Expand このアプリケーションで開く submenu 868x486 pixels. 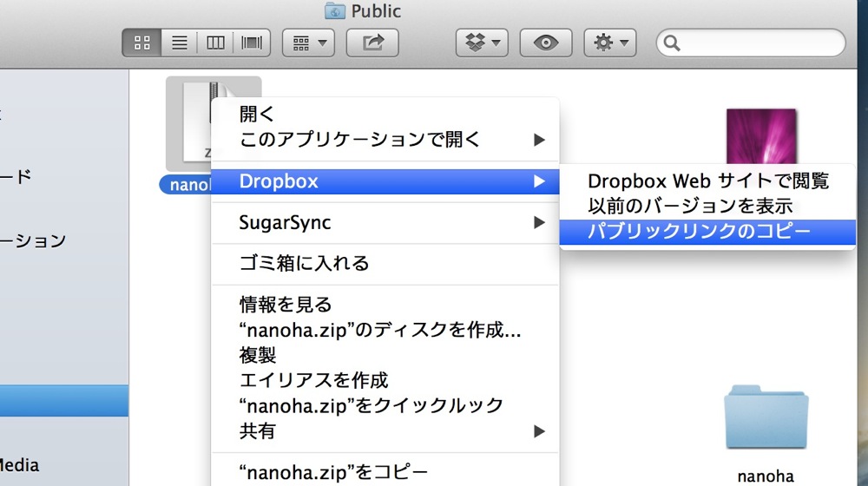point(385,140)
